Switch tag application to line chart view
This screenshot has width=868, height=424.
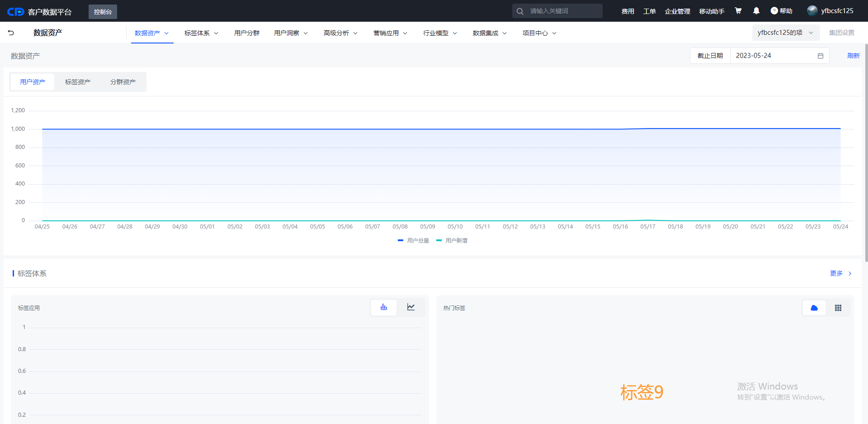pyautogui.click(x=411, y=307)
